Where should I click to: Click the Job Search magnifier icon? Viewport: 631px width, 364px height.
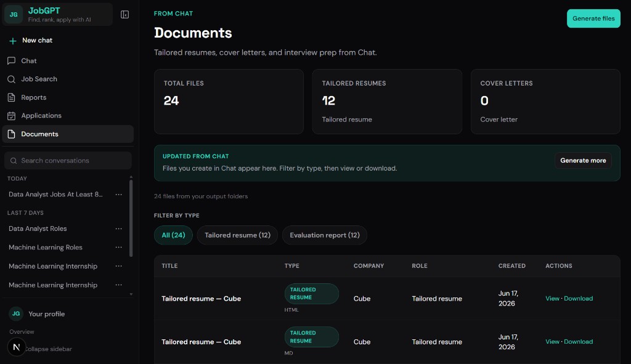tap(11, 79)
